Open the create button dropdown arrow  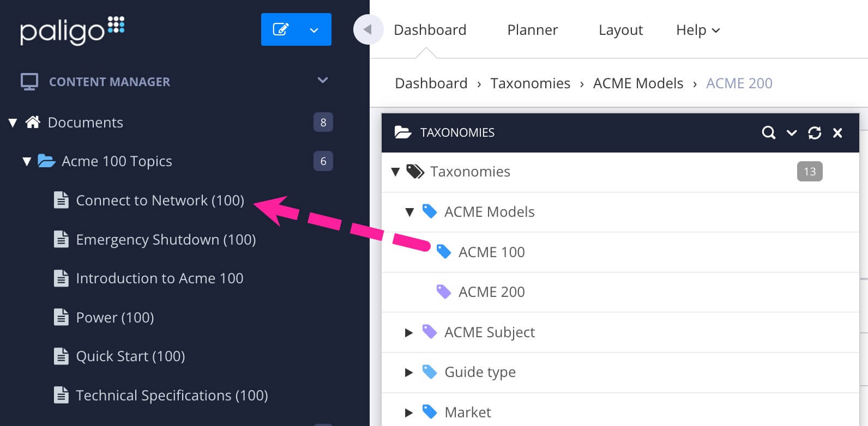pos(314,30)
